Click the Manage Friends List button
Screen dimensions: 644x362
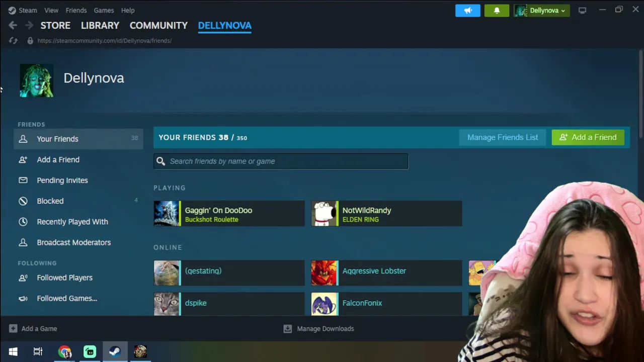pos(503,137)
